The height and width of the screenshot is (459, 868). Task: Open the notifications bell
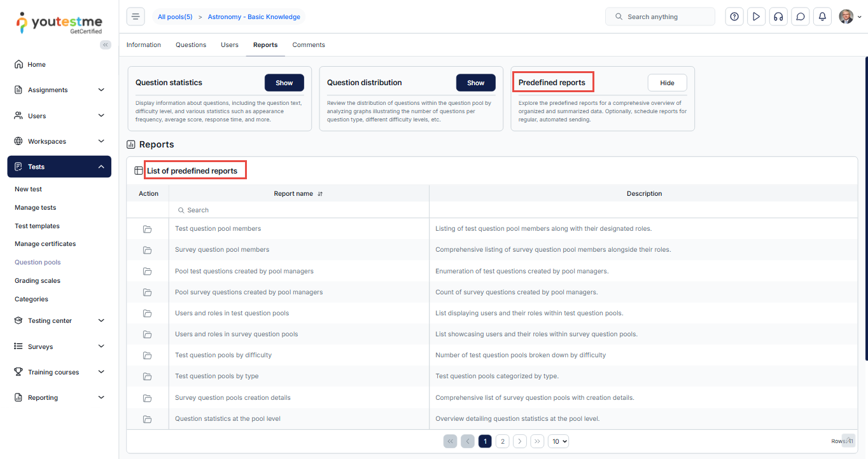coord(822,17)
